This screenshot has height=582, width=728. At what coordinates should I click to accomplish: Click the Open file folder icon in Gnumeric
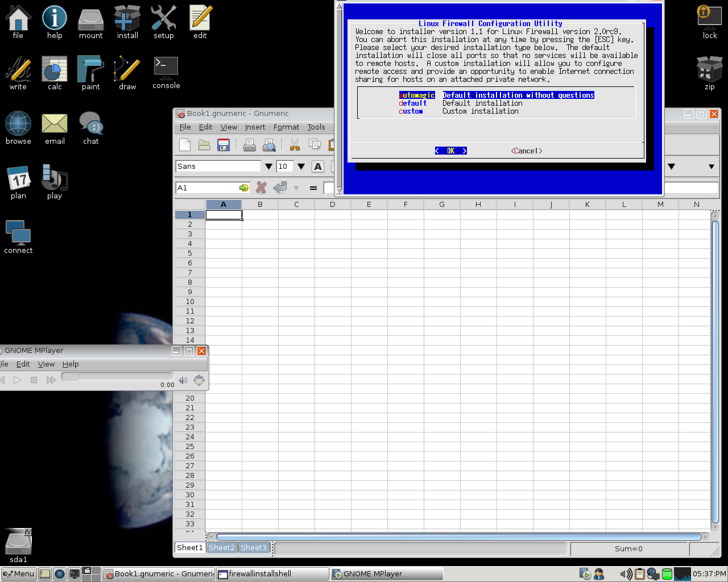[x=204, y=145]
